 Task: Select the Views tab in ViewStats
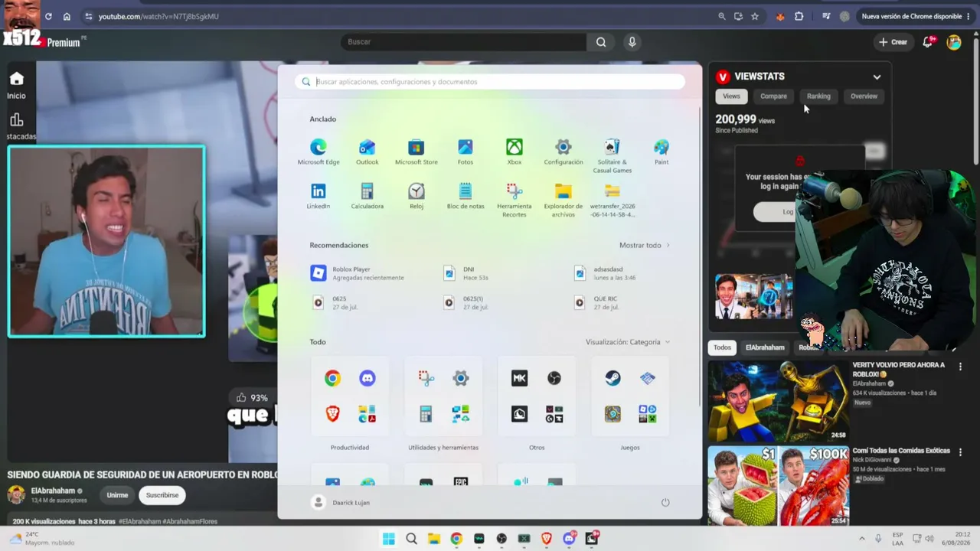(731, 96)
